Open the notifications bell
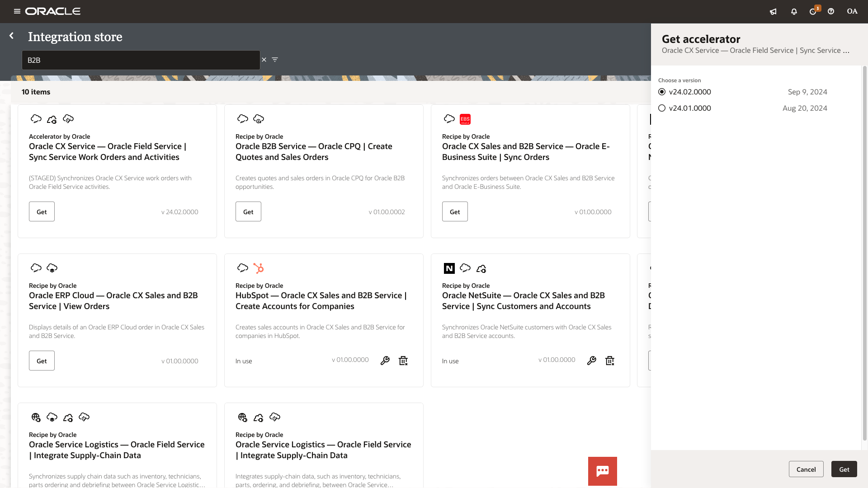 pos(794,12)
